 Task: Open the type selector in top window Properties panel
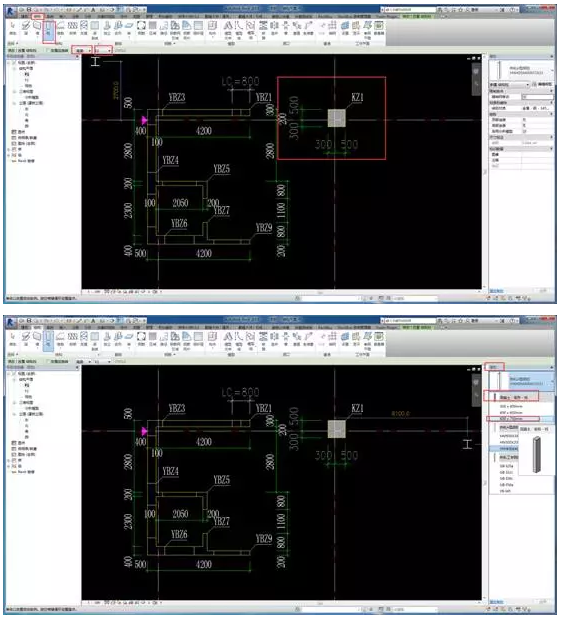click(x=521, y=71)
